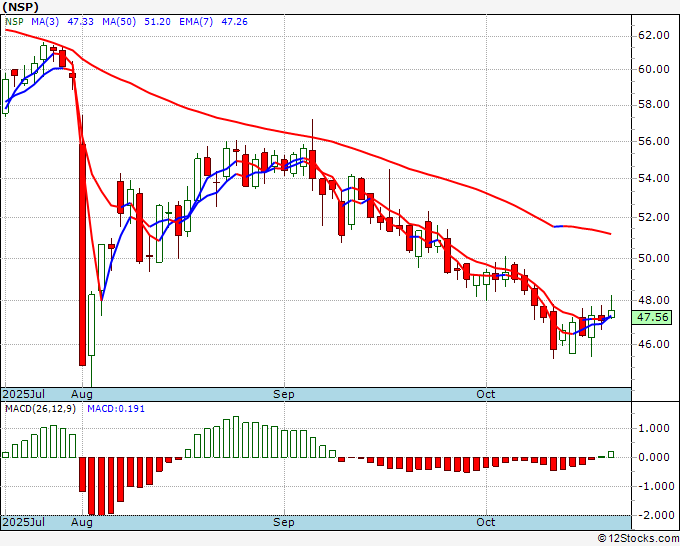Click the Sep label on price timeline
Image resolution: width=680 pixels, height=546 pixels.
284,394
